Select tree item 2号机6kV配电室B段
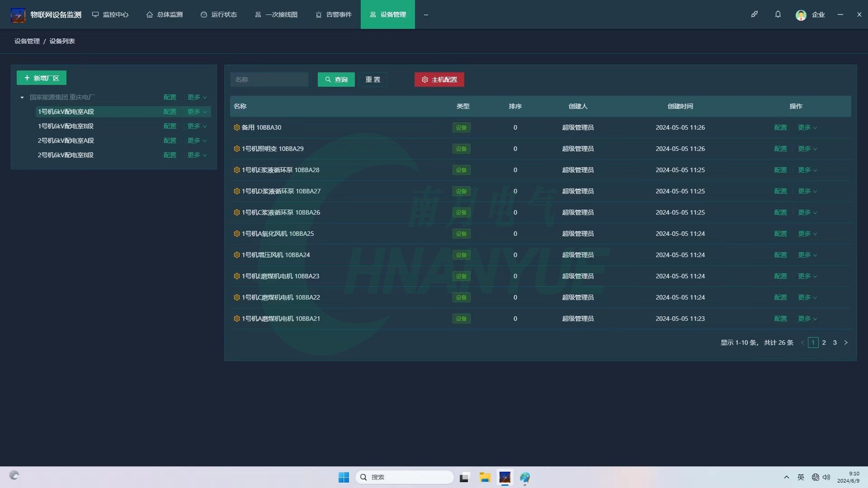This screenshot has height=488, width=868. pyautogui.click(x=66, y=155)
